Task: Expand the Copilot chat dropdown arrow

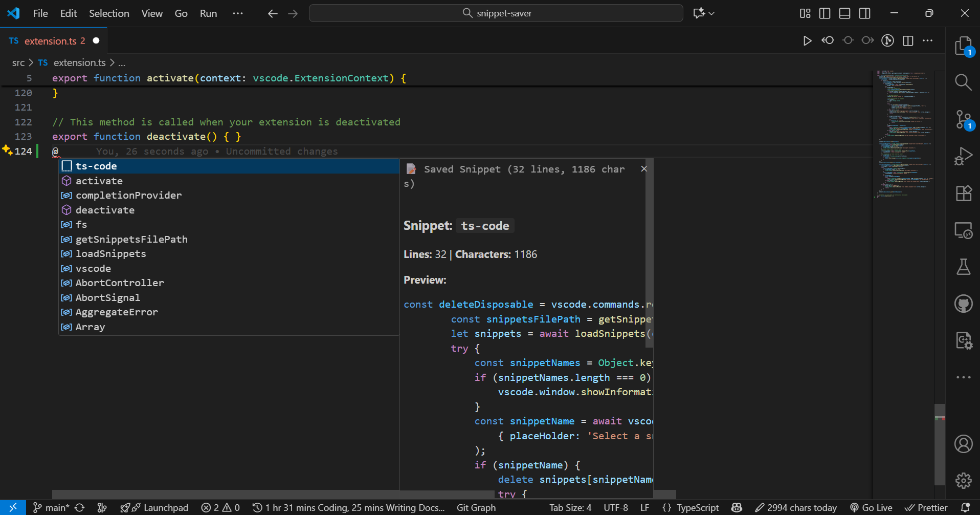Action: pyautogui.click(x=711, y=13)
